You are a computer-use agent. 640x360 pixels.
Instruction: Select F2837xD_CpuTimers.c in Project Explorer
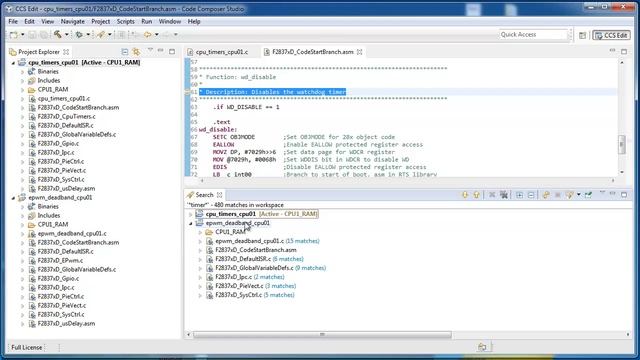[66, 117]
